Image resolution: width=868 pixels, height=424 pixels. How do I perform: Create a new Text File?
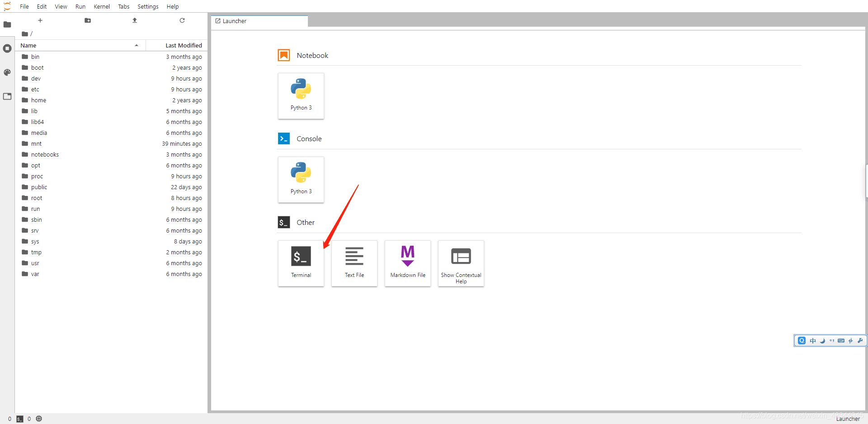(x=354, y=263)
